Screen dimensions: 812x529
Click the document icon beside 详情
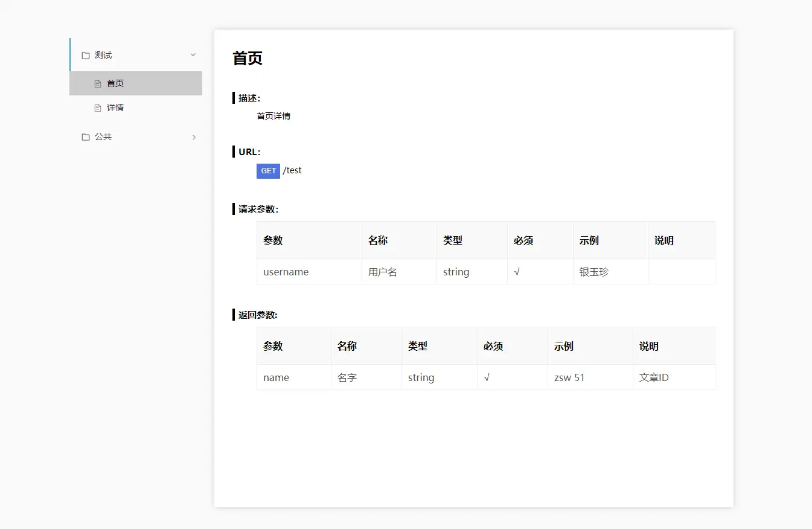pyautogui.click(x=98, y=108)
